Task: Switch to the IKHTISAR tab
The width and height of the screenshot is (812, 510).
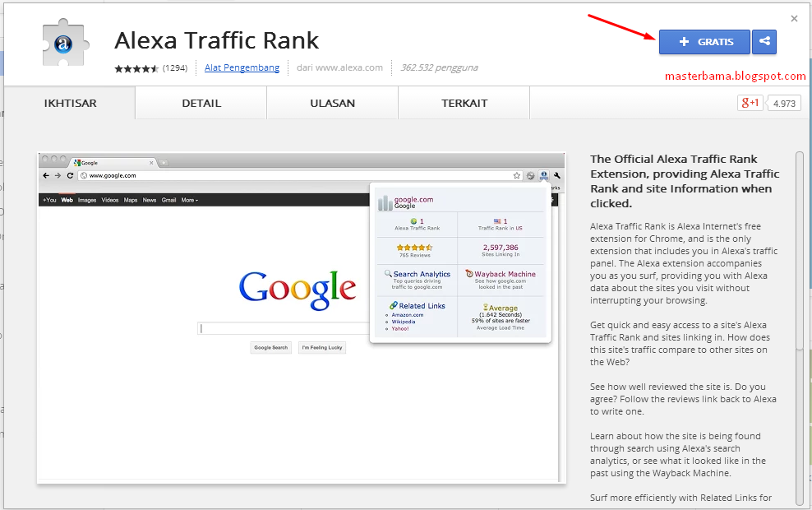Action: pos(70,103)
